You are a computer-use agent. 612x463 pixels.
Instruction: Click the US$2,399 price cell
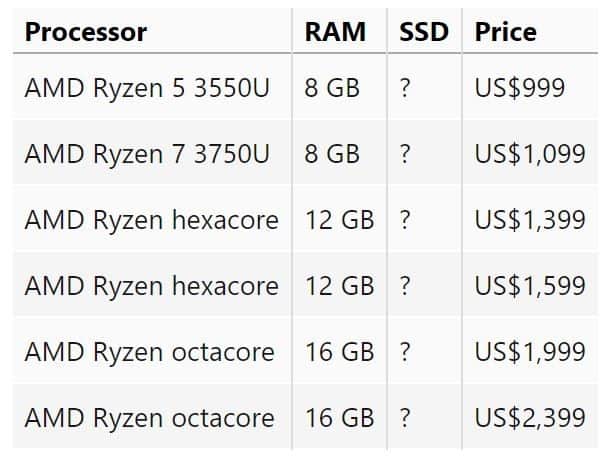point(530,418)
